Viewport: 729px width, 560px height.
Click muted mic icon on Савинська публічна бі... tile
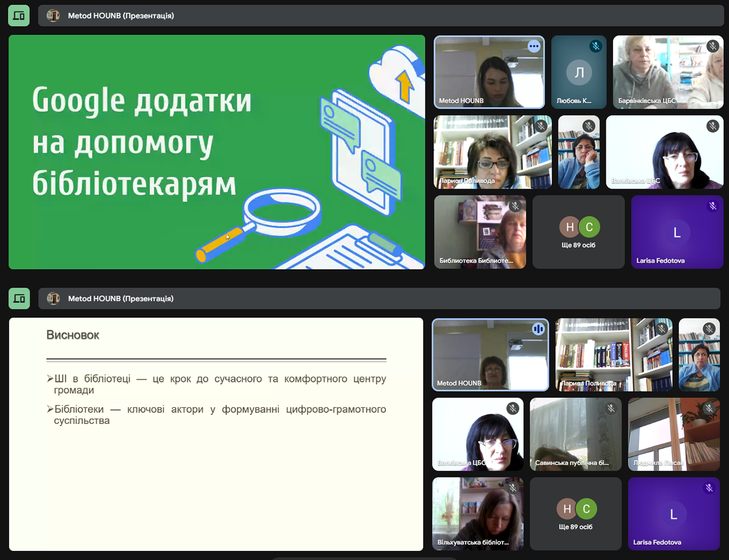pyautogui.click(x=611, y=408)
